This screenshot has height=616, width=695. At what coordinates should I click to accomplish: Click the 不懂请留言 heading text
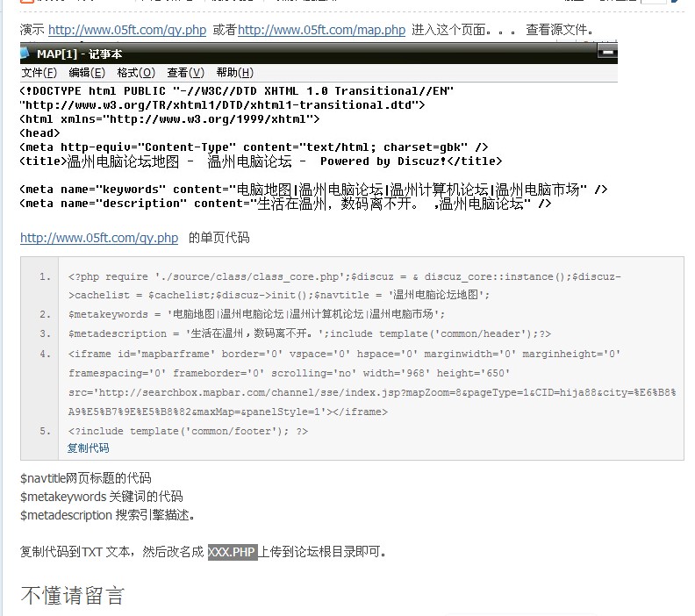[x=73, y=595]
